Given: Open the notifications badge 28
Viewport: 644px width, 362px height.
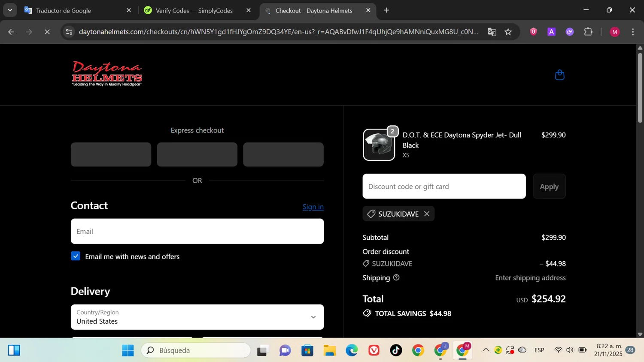Looking at the screenshot, I should click(x=630, y=350).
